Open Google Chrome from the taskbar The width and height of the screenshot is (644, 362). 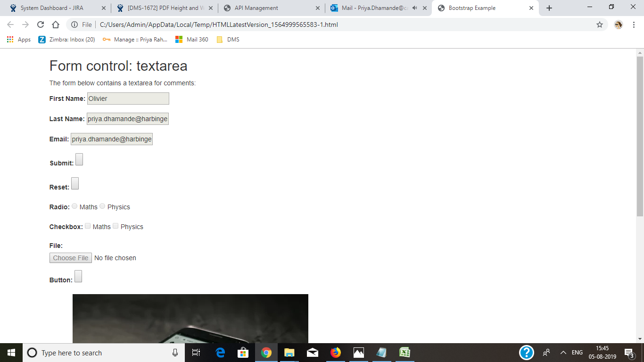266,353
